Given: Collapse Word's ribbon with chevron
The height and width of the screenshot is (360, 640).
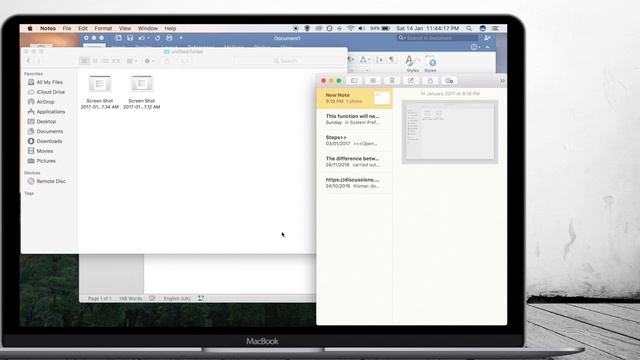Looking at the screenshot, I should pos(487,47).
